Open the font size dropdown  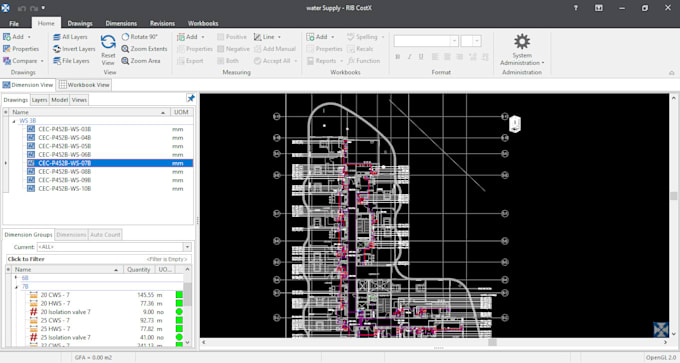click(477, 41)
